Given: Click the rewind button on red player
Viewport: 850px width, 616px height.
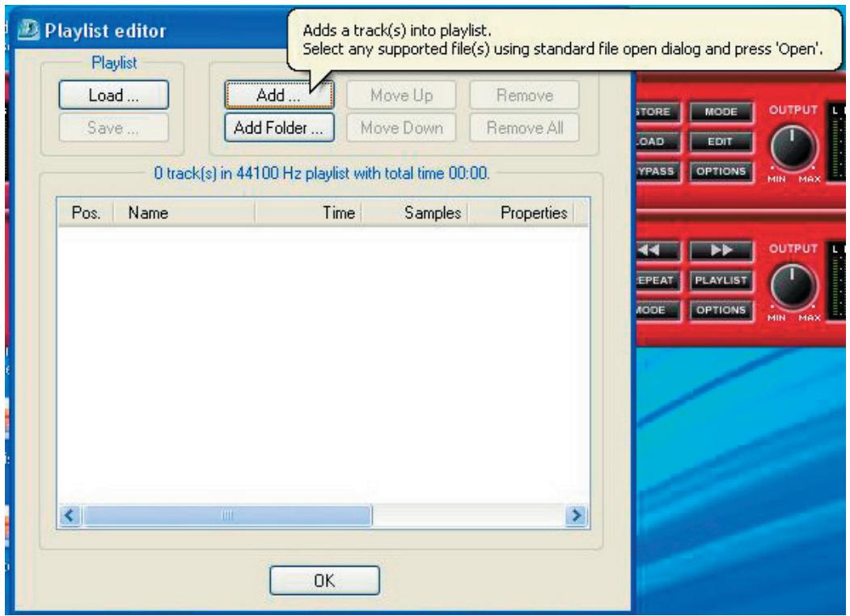Looking at the screenshot, I should click(x=657, y=250).
